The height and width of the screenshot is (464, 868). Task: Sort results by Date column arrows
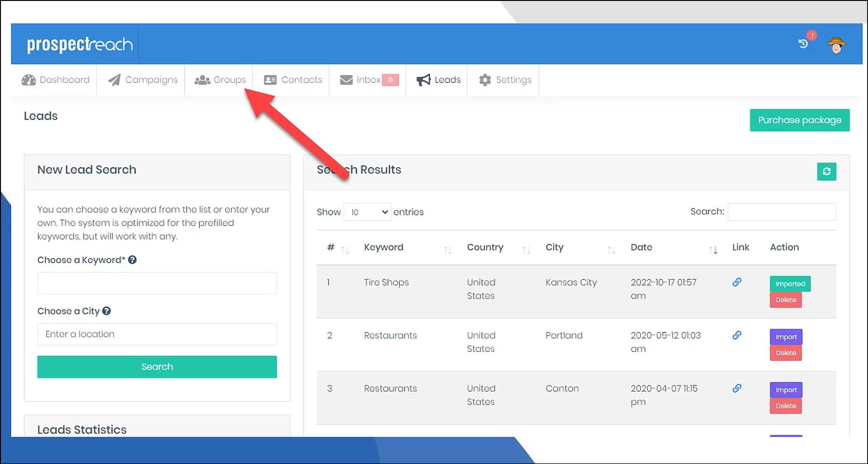point(713,250)
